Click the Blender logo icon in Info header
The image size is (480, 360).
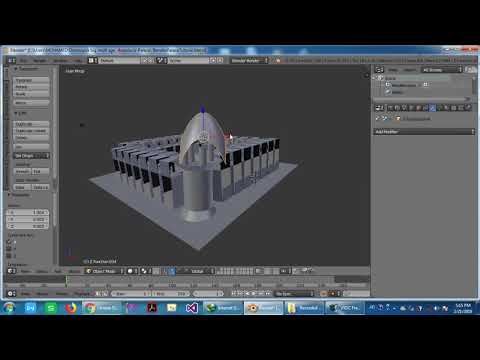(278, 60)
